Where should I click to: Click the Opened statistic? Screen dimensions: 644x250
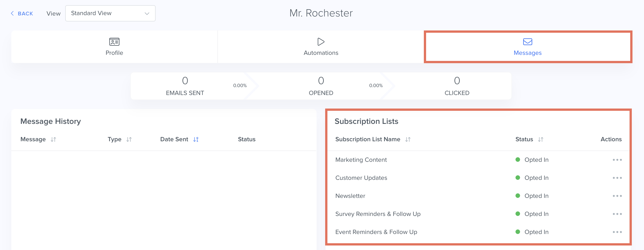pos(321,86)
